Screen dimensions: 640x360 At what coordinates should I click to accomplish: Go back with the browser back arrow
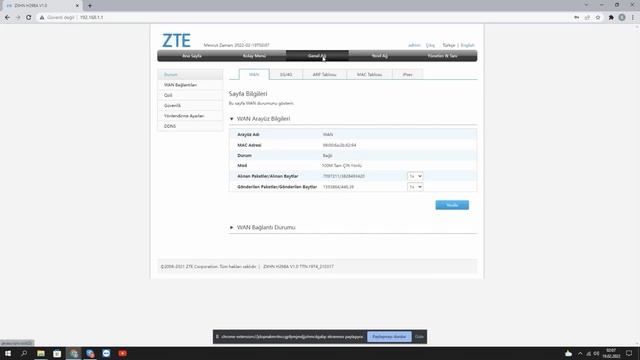coord(7,18)
